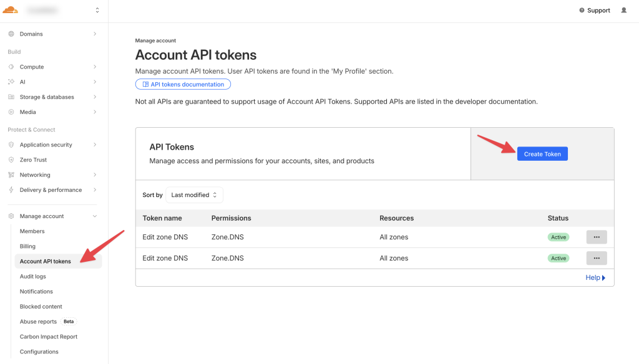Select Members in the sidebar
639x364 pixels.
click(x=32, y=231)
